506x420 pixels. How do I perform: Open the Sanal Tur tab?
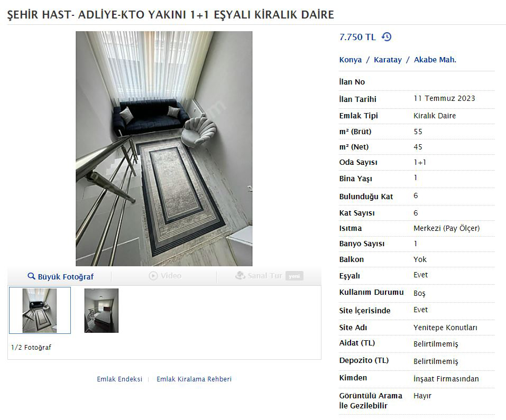pyautogui.click(x=269, y=276)
